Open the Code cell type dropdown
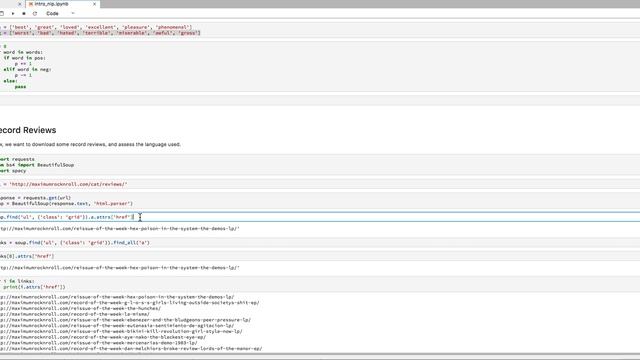 (60, 13)
